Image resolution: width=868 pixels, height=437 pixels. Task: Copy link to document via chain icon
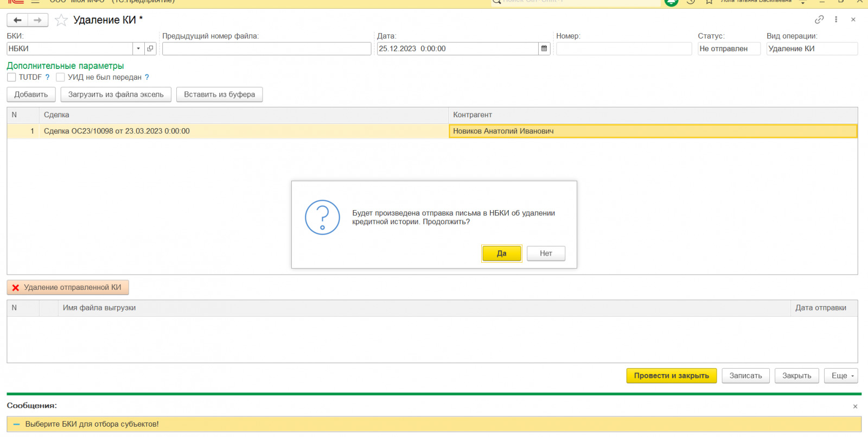pyautogui.click(x=819, y=20)
